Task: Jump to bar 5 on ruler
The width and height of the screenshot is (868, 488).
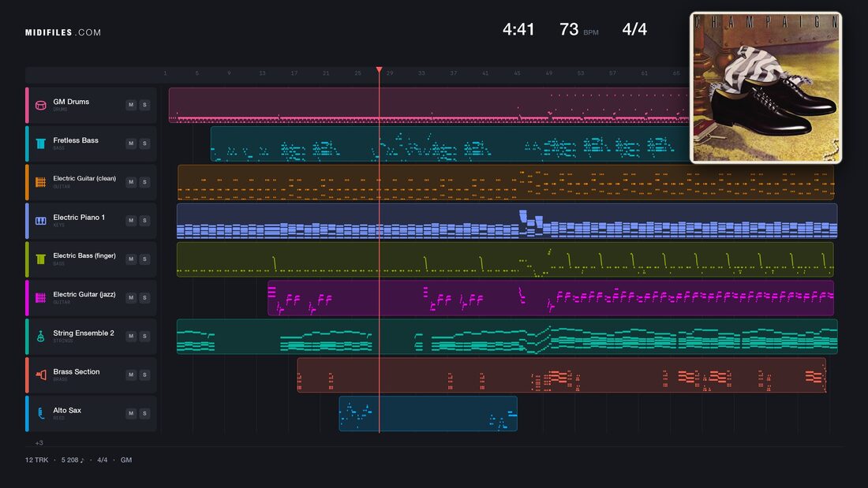Action: click(197, 73)
